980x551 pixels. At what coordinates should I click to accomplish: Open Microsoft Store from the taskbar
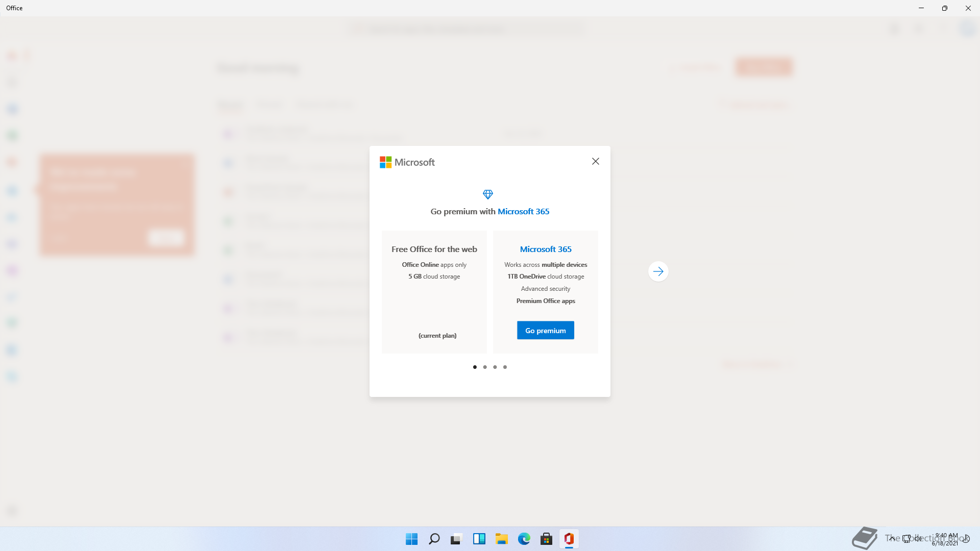pyautogui.click(x=546, y=539)
